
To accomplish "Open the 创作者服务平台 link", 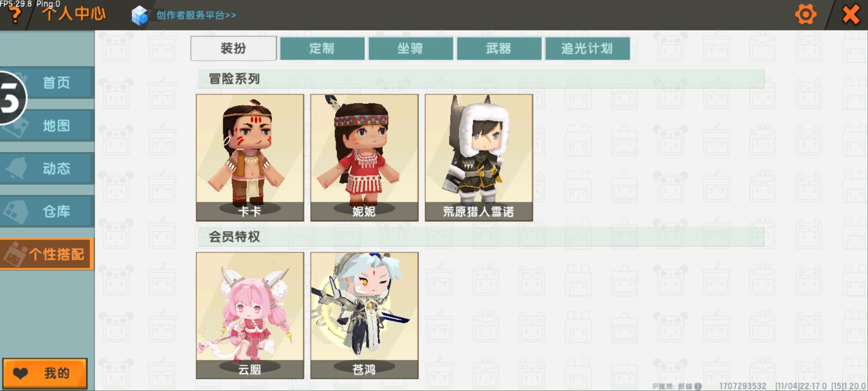I will click(x=196, y=15).
